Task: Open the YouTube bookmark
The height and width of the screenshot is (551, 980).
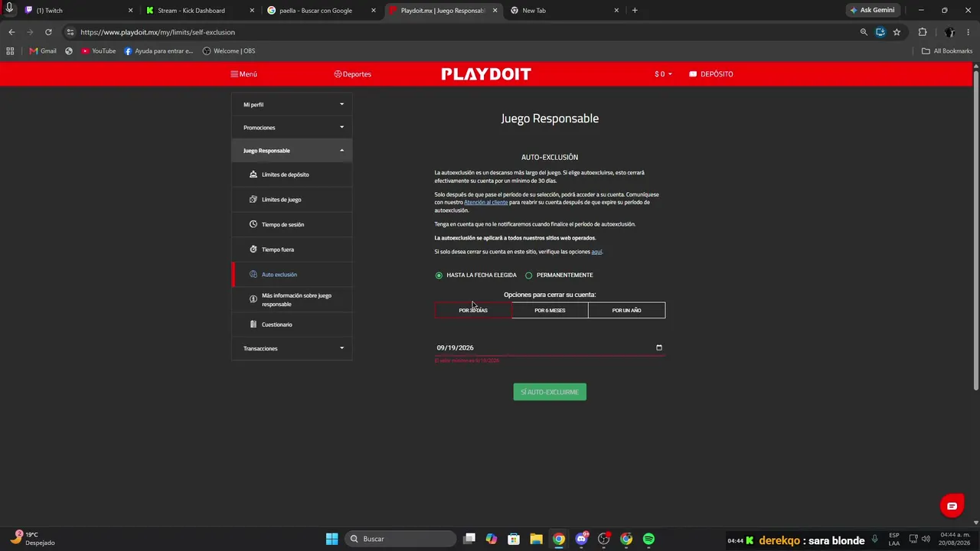Action: (99, 51)
